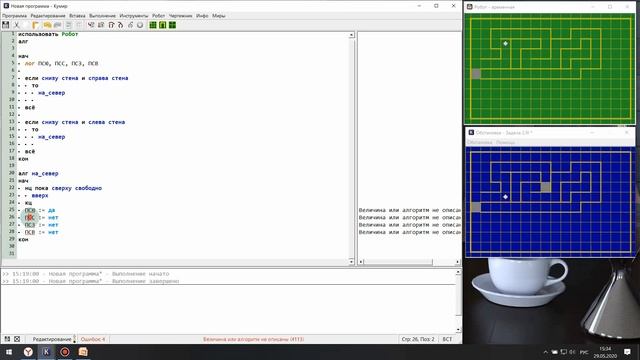This screenshot has height=360, width=640.
Task: Select the Kumir app on the taskbar
Action: 46,351
